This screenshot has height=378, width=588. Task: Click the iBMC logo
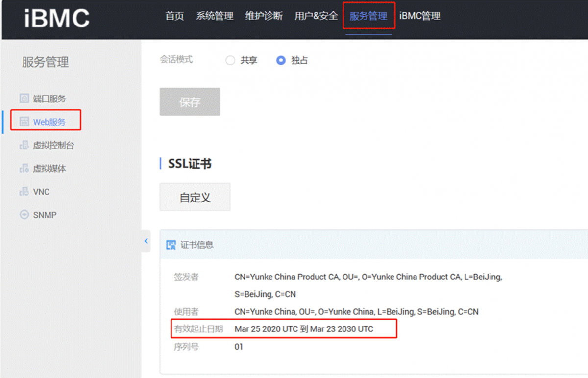[57, 18]
